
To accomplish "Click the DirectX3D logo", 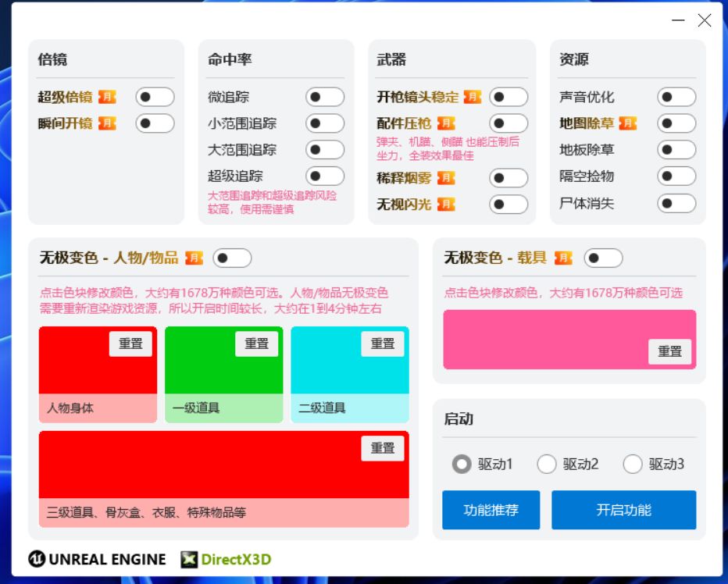I will click(226, 559).
